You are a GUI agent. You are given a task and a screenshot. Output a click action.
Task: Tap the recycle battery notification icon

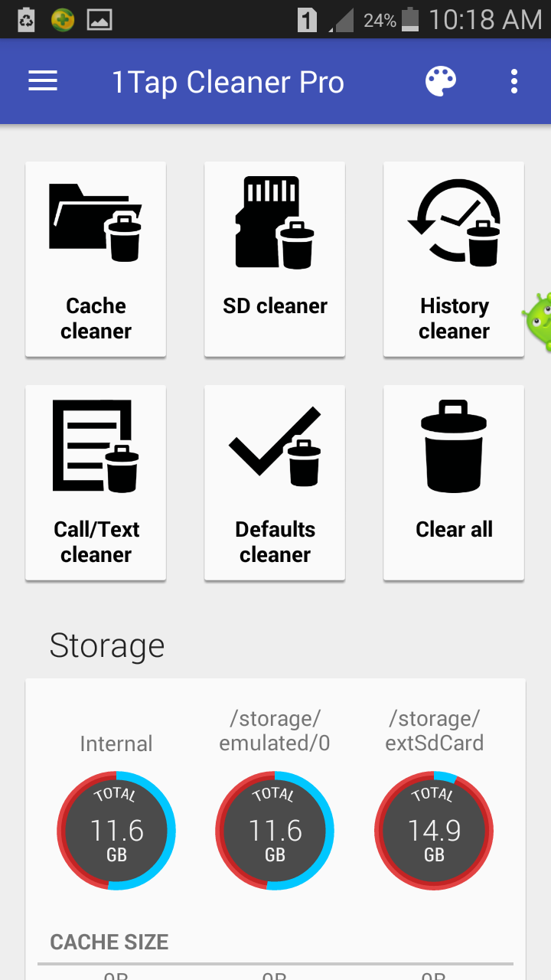[x=26, y=19]
